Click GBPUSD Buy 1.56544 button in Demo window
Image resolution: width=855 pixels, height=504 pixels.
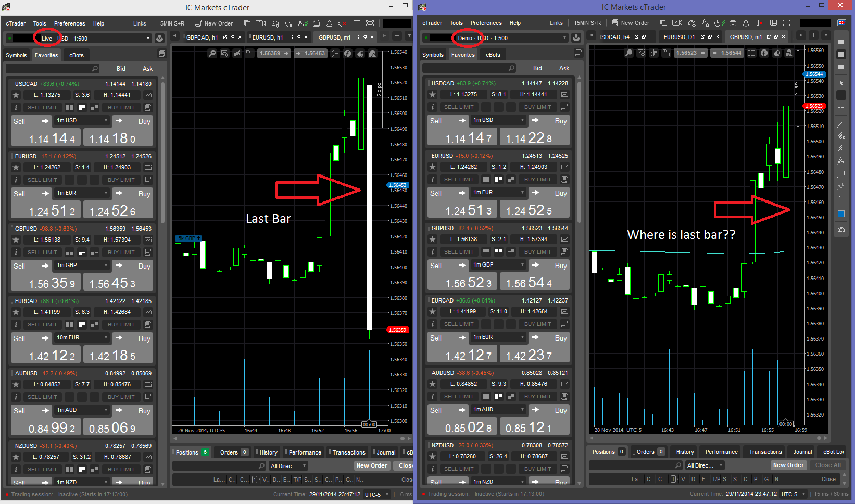pos(535,275)
